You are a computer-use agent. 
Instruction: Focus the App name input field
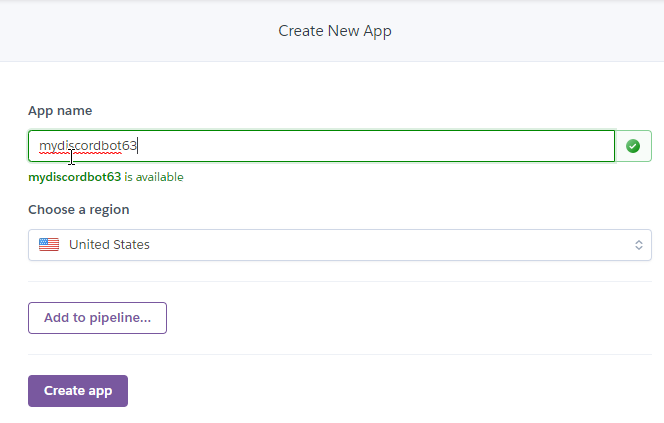(320, 146)
